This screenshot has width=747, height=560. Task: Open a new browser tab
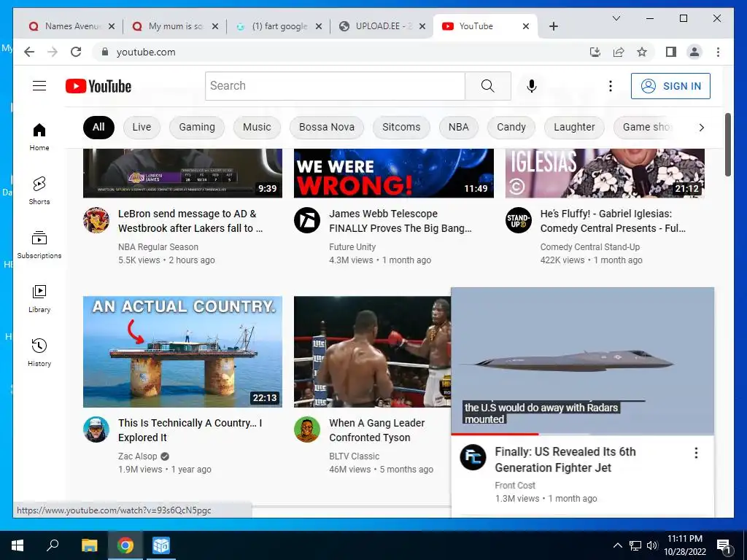(x=553, y=26)
